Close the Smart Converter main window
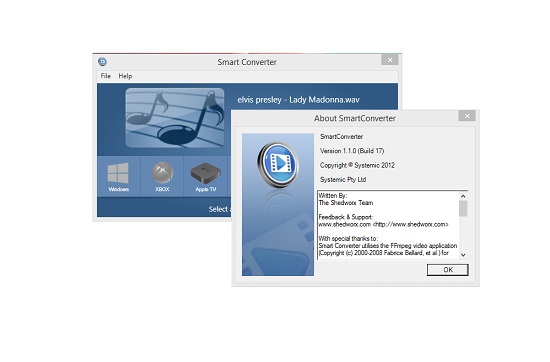Viewport: 550px width, 362px height. pyautogui.click(x=390, y=60)
